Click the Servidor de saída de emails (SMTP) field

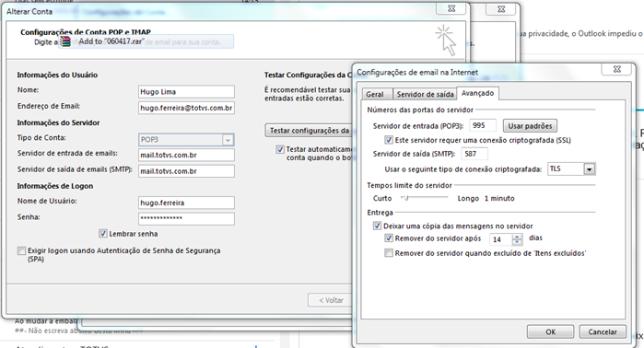(x=186, y=171)
